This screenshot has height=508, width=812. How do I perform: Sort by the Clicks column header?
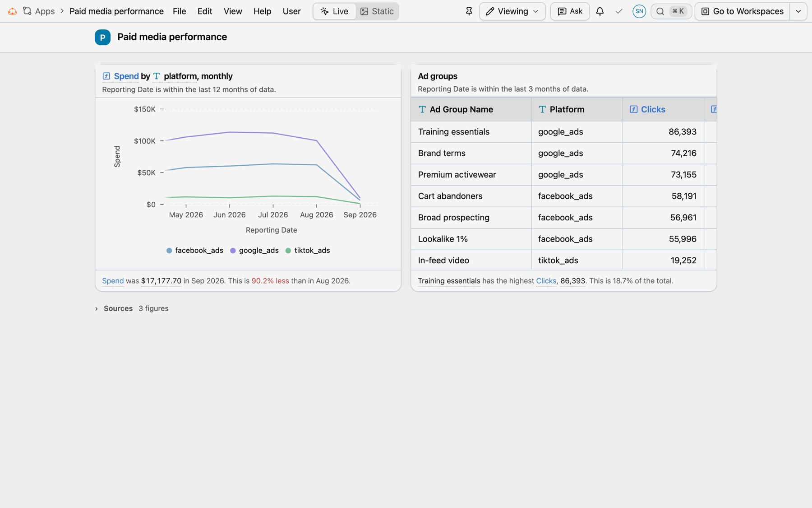click(x=663, y=109)
